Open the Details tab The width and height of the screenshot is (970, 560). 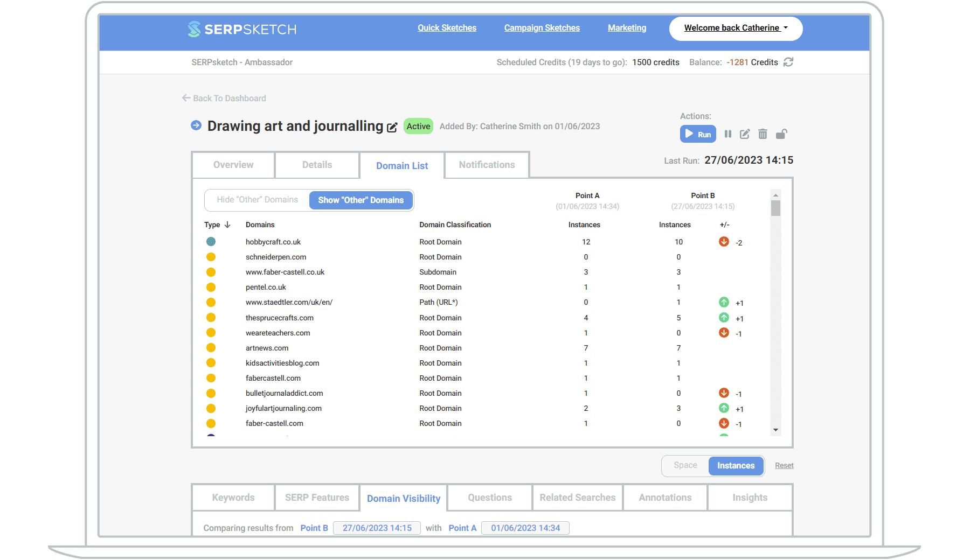[317, 165]
